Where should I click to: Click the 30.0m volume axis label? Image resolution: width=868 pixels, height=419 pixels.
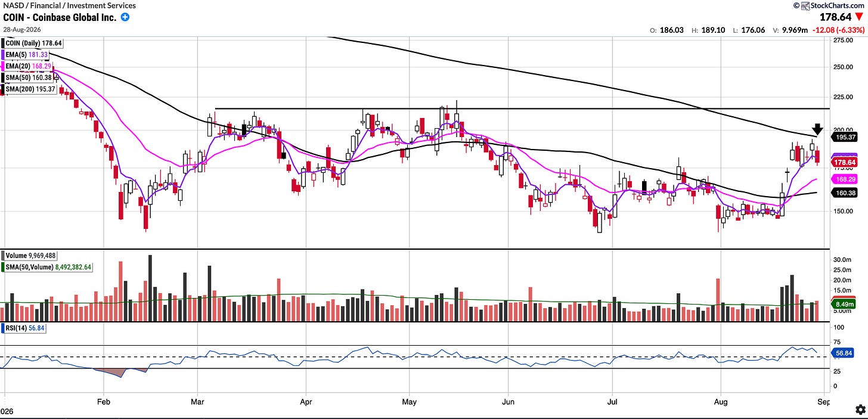tap(843, 260)
